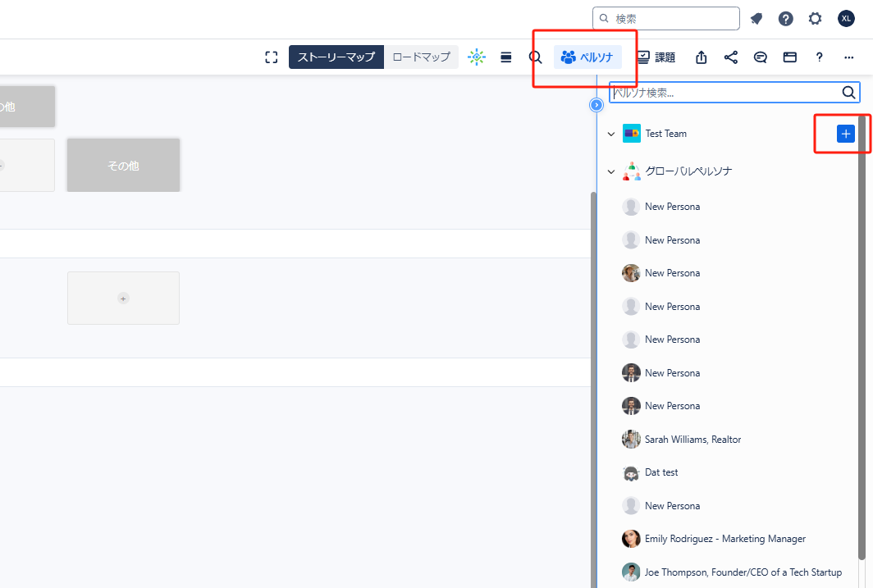
Task: Enter fullscreen mode using the toolbar icon
Action: [272, 57]
